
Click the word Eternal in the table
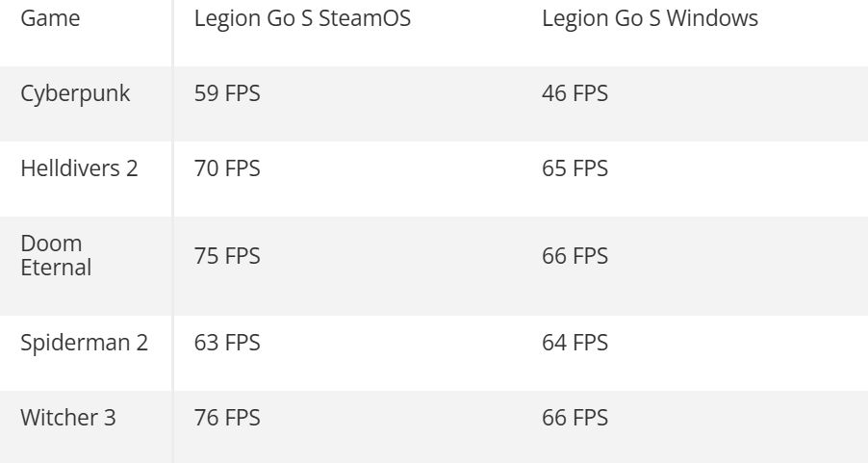[56, 267]
